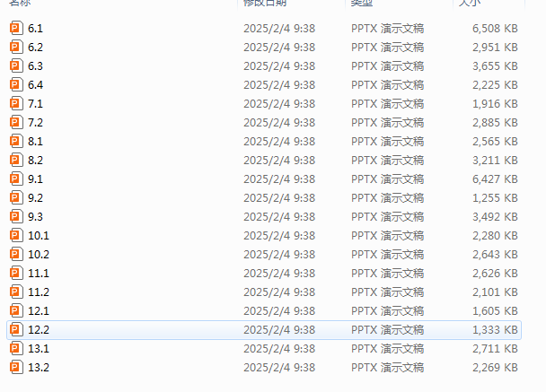Select file name 6.2
The height and width of the screenshot is (392, 546).
click(36, 48)
